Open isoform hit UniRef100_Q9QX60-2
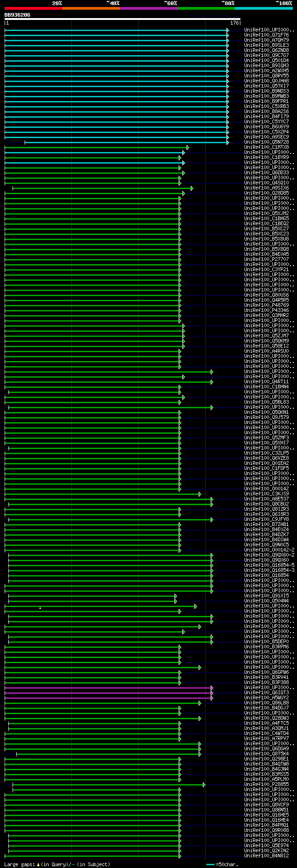This screenshot has width=297, height=868. [269, 555]
